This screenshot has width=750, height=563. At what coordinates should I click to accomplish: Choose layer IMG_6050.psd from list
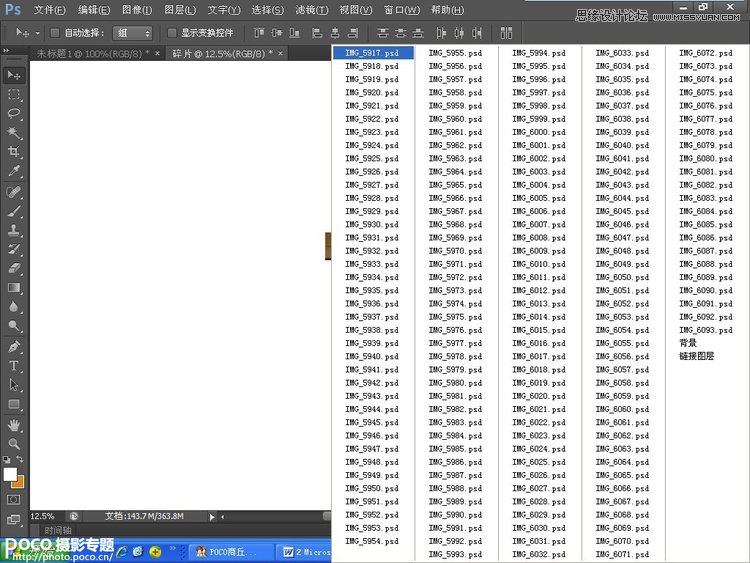tap(622, 277)
